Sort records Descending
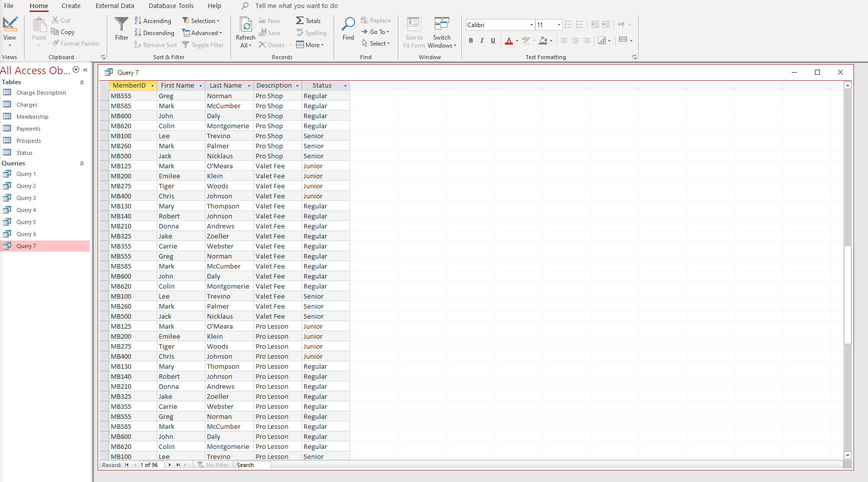Screen dimensions: 868x482 click(154, 33)
